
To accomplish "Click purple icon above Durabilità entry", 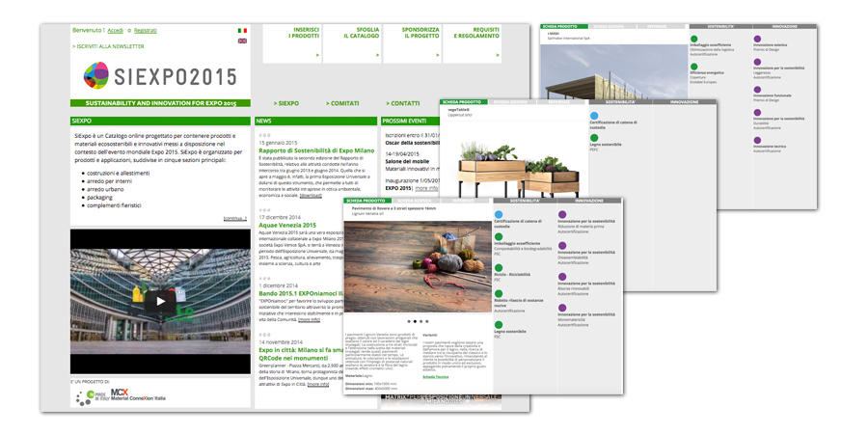I will pos(757,113).
